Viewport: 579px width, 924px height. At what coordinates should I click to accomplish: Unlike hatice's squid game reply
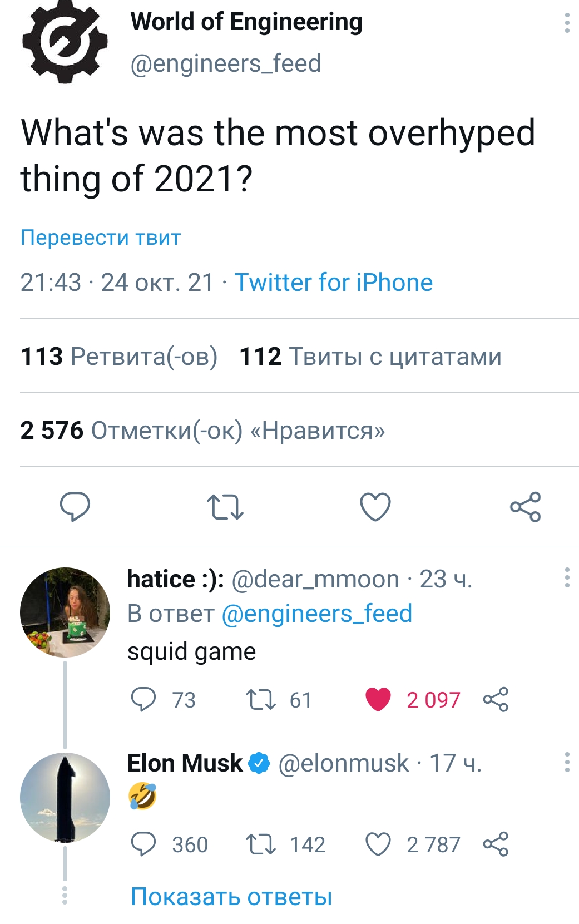point(378,699)
